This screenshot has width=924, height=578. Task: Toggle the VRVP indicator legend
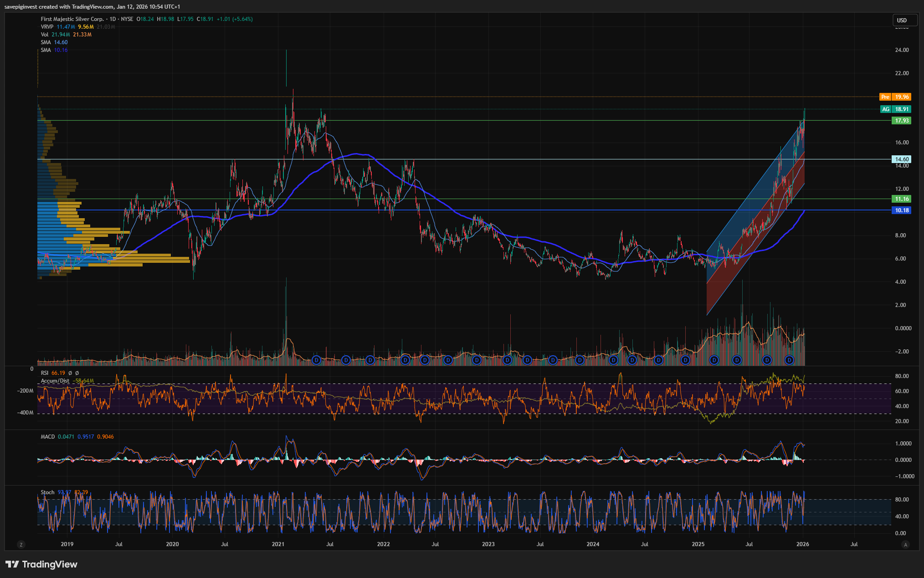tap(47, 27)
